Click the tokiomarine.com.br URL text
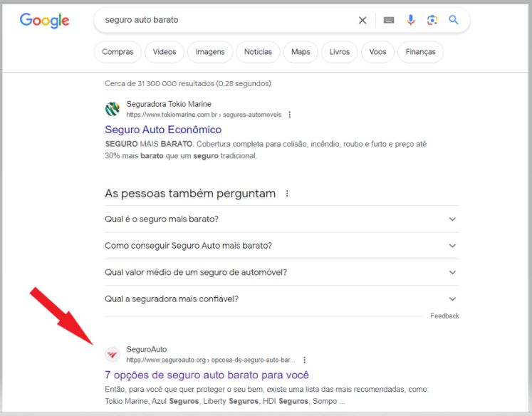 pos(204,115)
